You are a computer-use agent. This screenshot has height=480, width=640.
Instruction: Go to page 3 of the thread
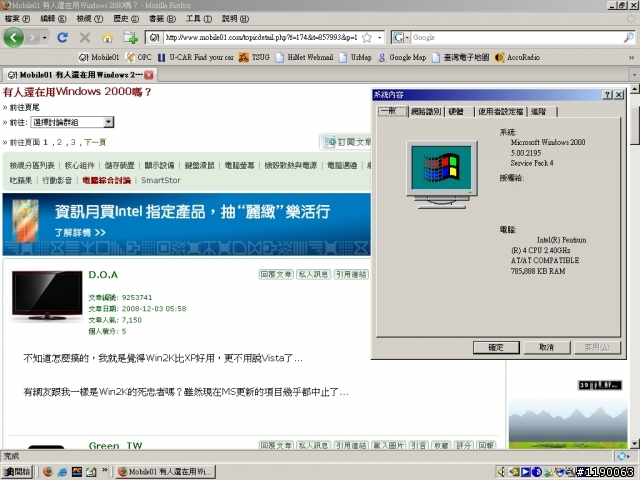click(x=73, y=142)
